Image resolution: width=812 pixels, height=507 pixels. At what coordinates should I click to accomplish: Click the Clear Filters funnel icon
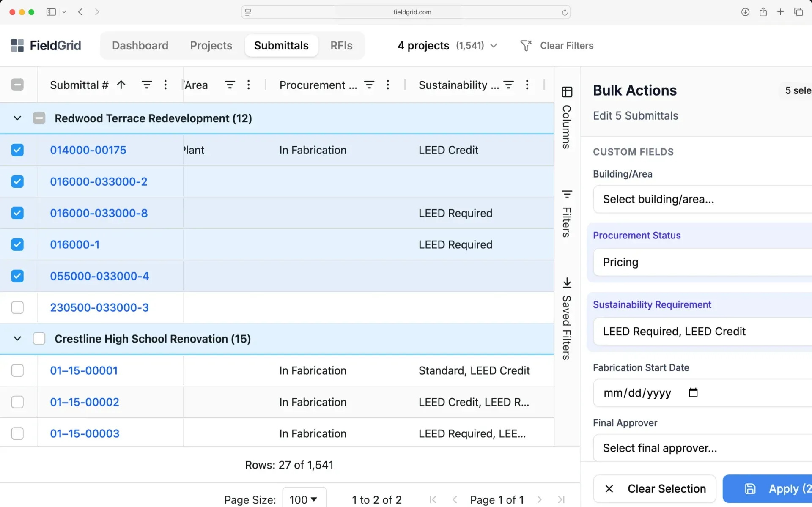[526, 45]
